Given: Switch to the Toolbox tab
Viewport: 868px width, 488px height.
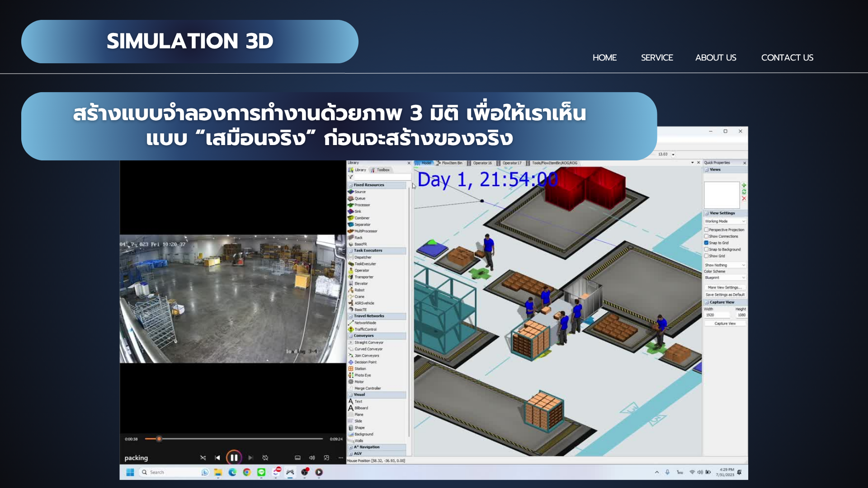Looking at the screenshot, I should click(x=380, y=170).
